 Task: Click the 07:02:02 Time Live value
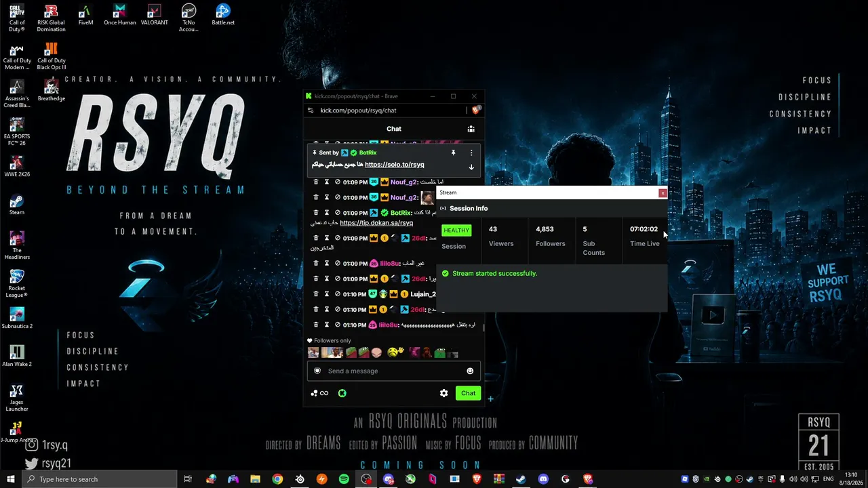pyautogui.click(x=644, y=229)
